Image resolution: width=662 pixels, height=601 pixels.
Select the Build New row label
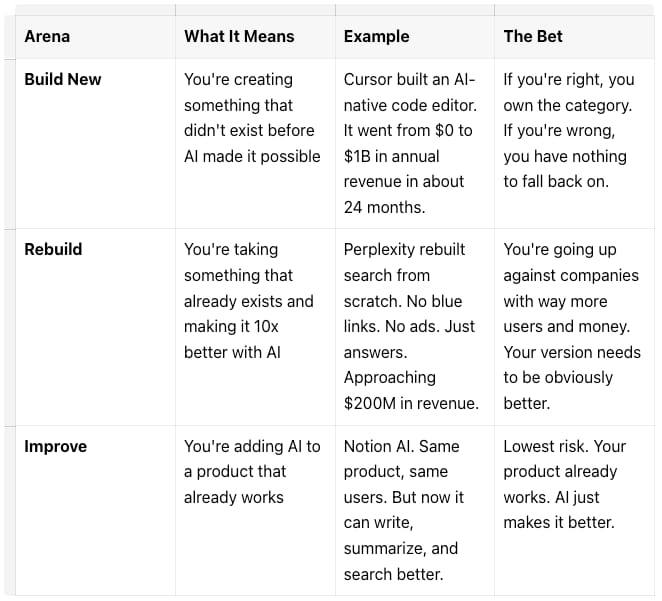pos(62,79)
